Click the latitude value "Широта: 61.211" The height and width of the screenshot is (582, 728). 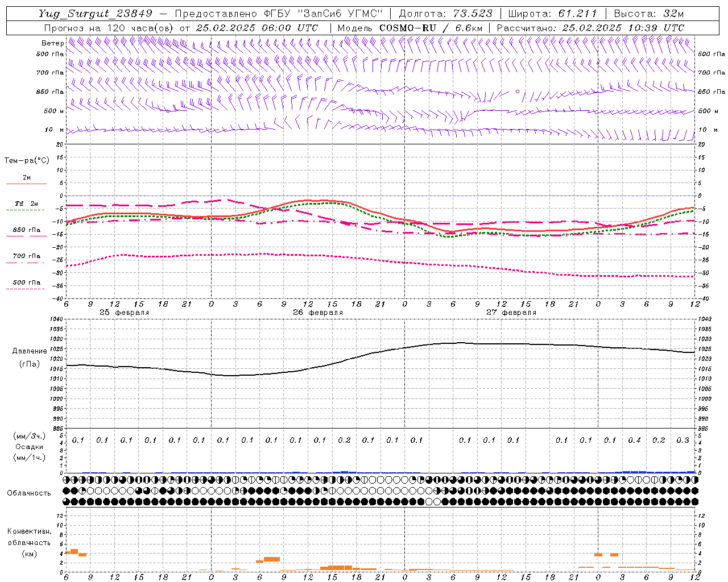(x=552, y=14)
